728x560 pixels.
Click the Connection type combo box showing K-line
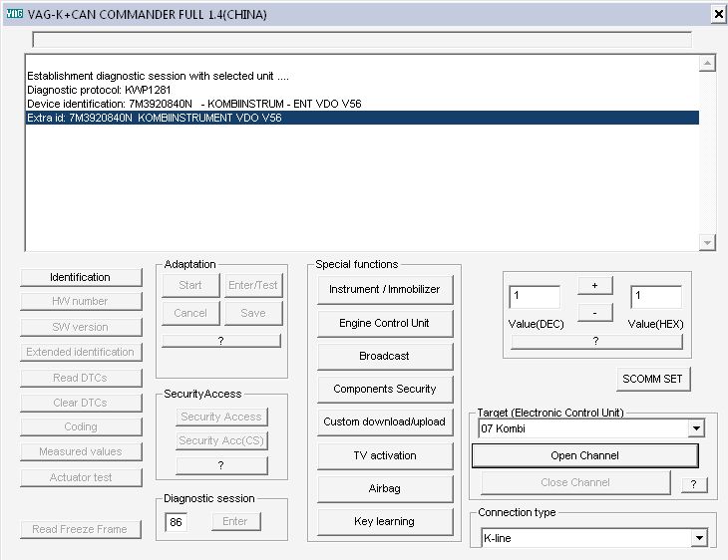(594, 538)
